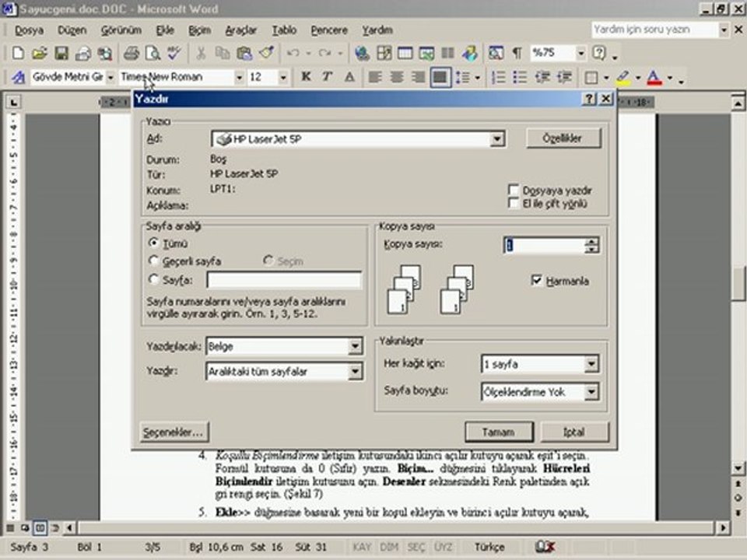Click the Özellikler button
The width and height of the screenshot is (747, 560).
click(563, 138)
